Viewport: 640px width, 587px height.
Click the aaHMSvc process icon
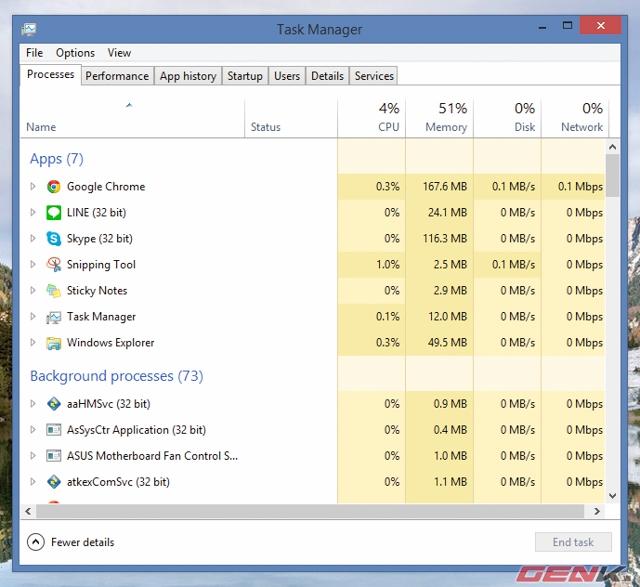[x=54, y=405]
